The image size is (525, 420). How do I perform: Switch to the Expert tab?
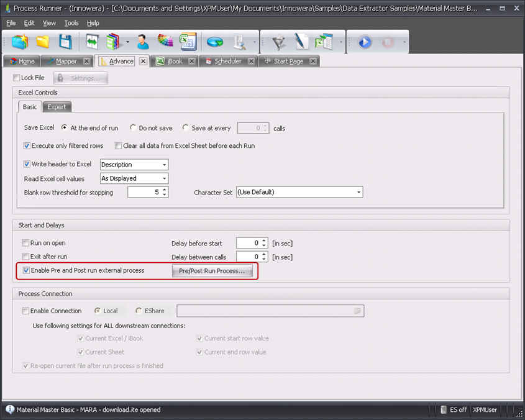pyautogui.click(x=57, y=107)
